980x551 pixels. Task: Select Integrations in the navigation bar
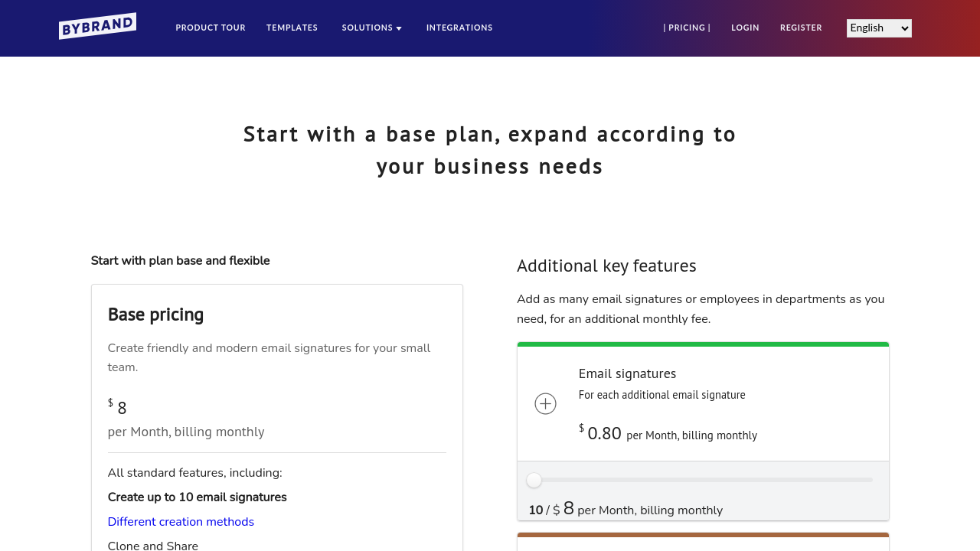[459, 28]
